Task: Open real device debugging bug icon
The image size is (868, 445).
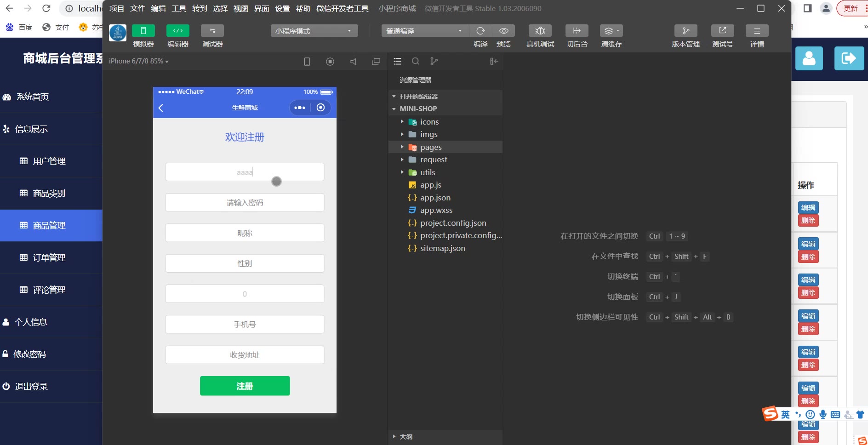Action: click(x=540, y=31)
